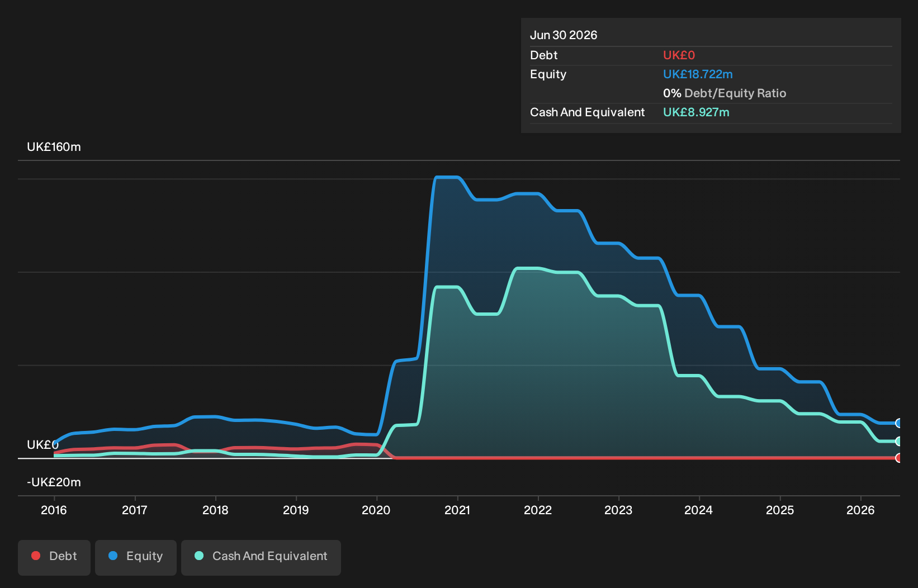This screenshot has width=918, height=588.
Task: Click the Debt row label in tooltip
Action: click(544, 55)
